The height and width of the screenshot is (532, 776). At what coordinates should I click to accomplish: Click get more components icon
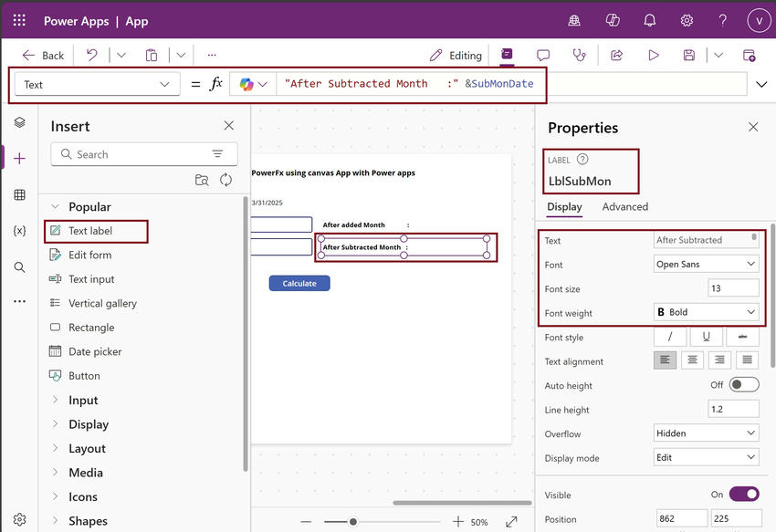pyautogui.click(x=202, y=180)
